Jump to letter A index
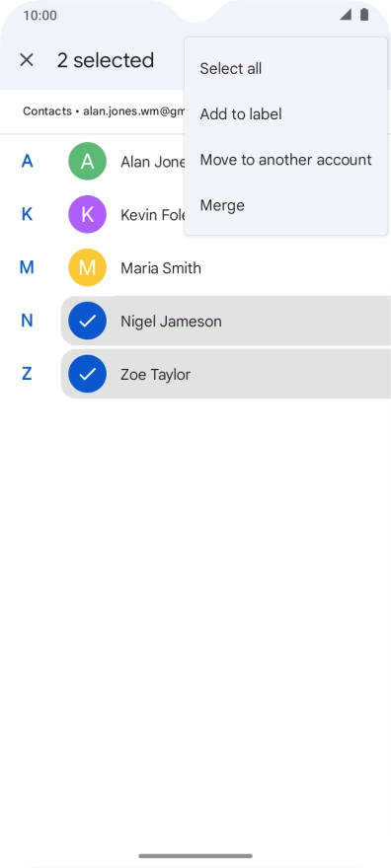391x868 pixels. point(27,161)
